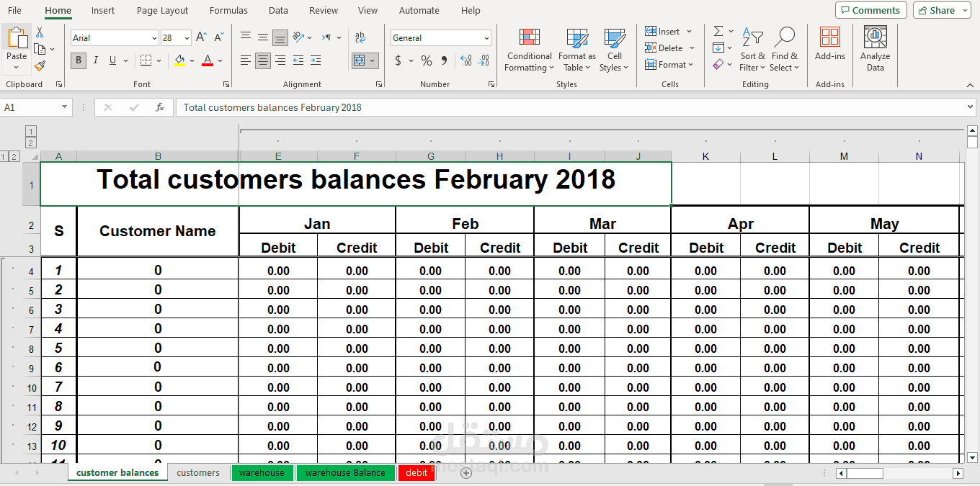Screen dimensions: 980x486
Task: Apply the Percent Style format
Action: 426,60
